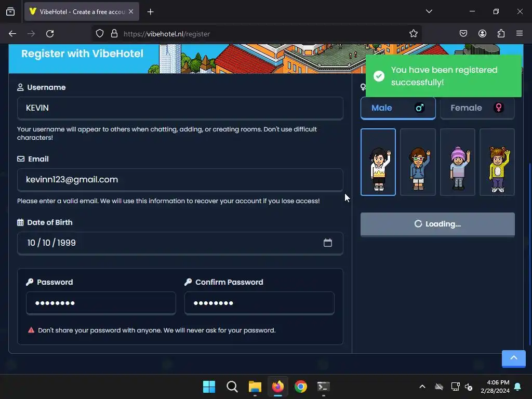This screenshot has height=399, width=532.
Task: Choose the black-haired avatar in white jacket
Action: coord(378,162)
